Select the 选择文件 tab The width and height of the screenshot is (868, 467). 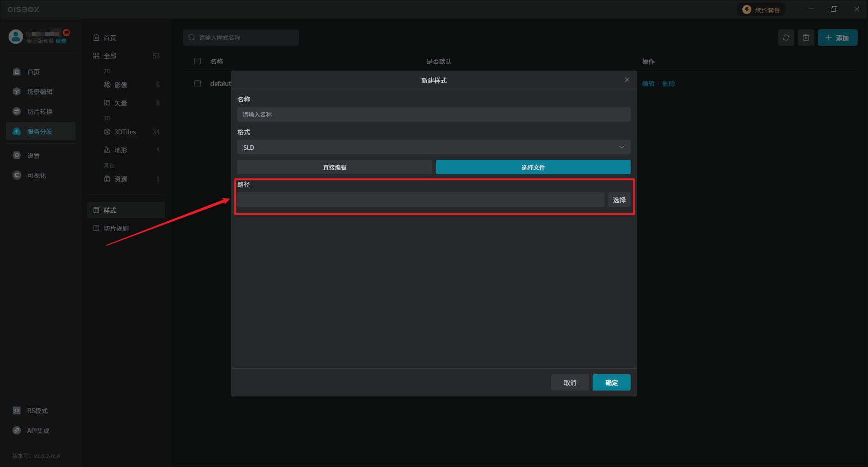click(533, 167)
